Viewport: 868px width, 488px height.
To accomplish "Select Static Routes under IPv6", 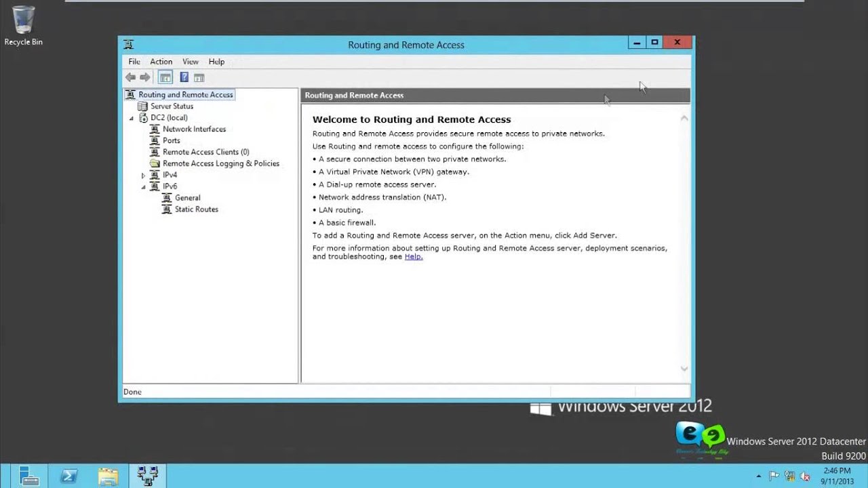I will point(196,209).
